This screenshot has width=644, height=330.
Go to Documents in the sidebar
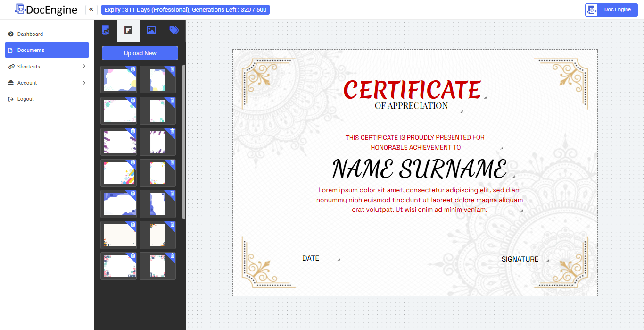click(x=47, y=50)
